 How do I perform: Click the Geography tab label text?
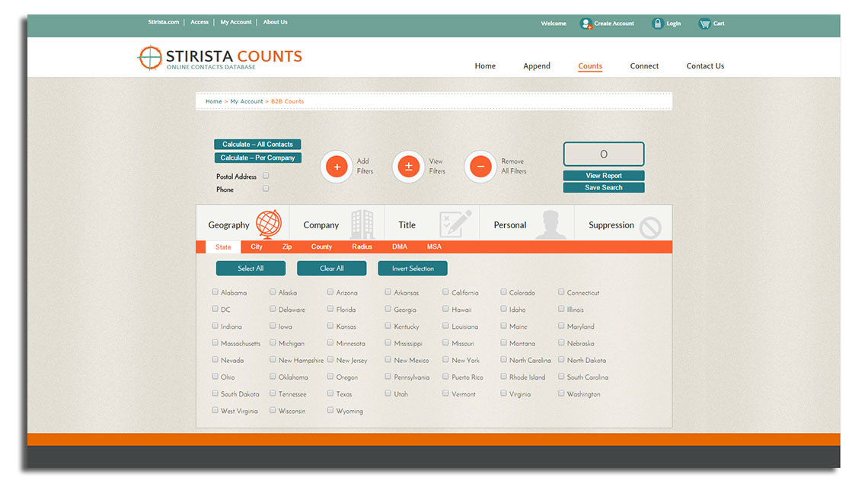[228, 225]
